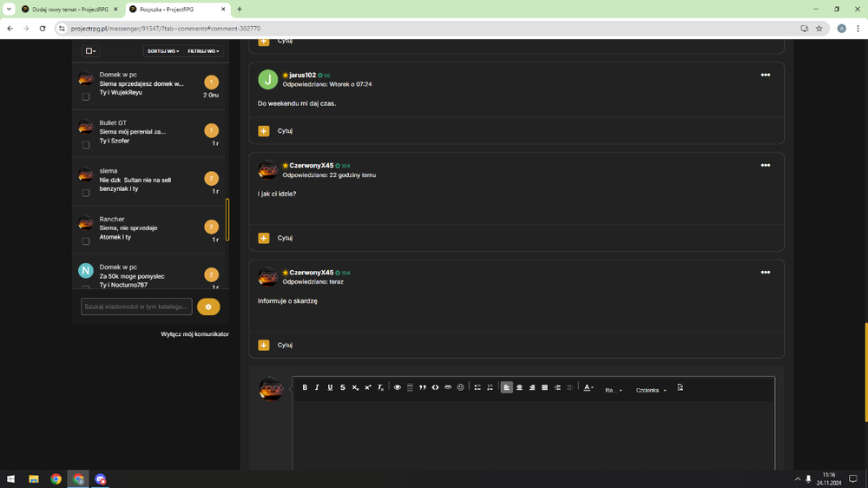The width and height of the screenshot is (868, 488).
Task: Click the Wyłącz mój komunikator link
Action: (x=194, y=334)
